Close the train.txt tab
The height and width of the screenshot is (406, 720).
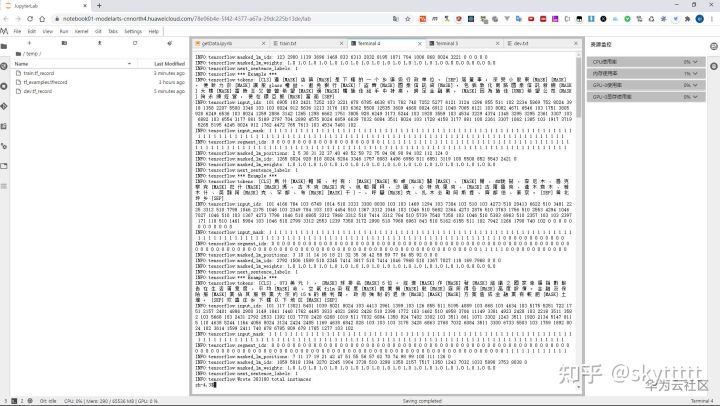pyautogui.click(x=341, y=43)
